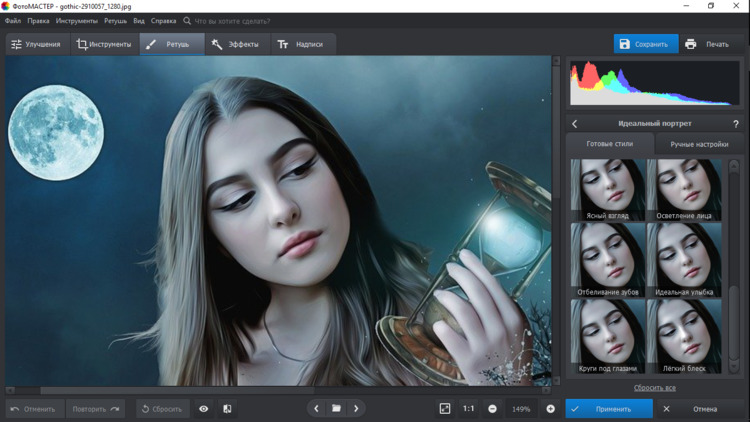Toggle the eye preview of the original image

(x=204, y=409)
